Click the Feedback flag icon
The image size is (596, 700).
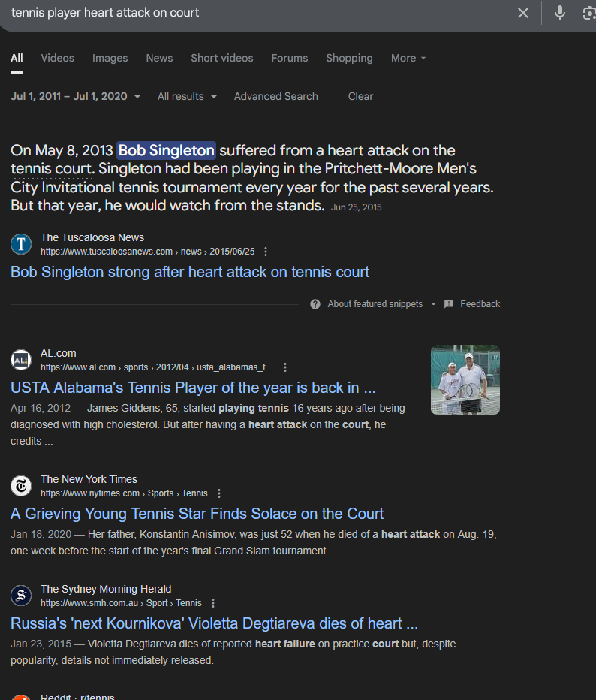pos(449,304)
